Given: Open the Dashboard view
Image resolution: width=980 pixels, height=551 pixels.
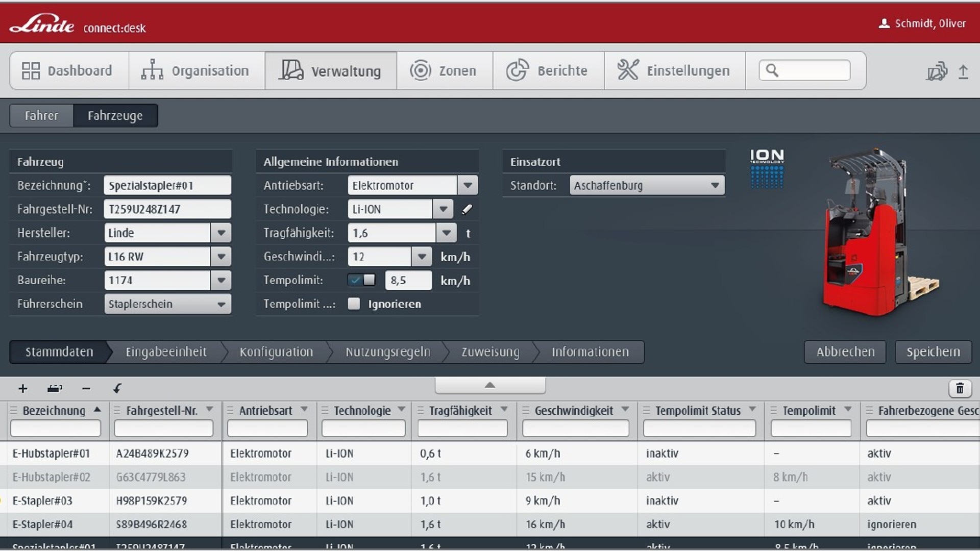Looking at the screenshot, I should pos(68,70).
